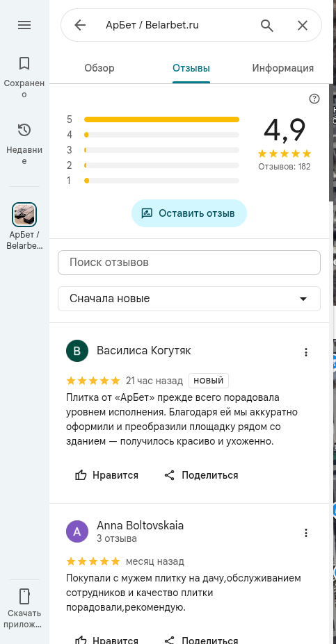Switch to the Информация tab
Image resolution: width=336 pixels, height=644 pixels.
pyautogui.click(x=283, y=68)
